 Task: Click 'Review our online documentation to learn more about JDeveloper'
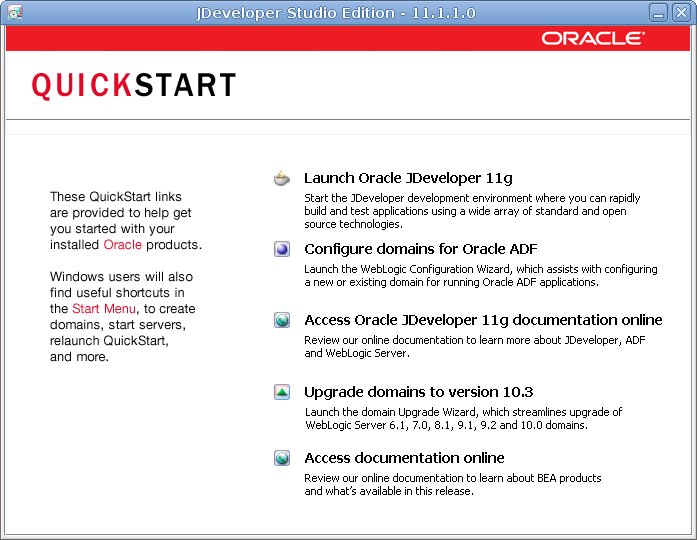[x=463, y=340]
